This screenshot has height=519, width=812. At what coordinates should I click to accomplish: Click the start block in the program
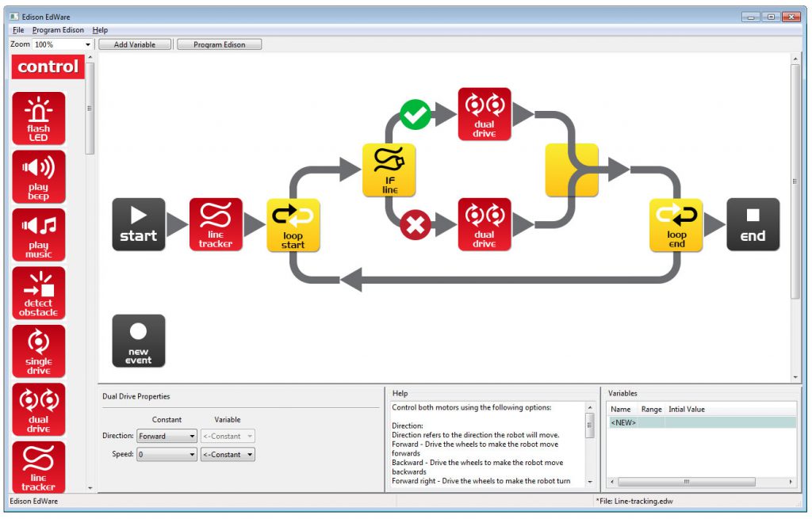tap(139, 224)
